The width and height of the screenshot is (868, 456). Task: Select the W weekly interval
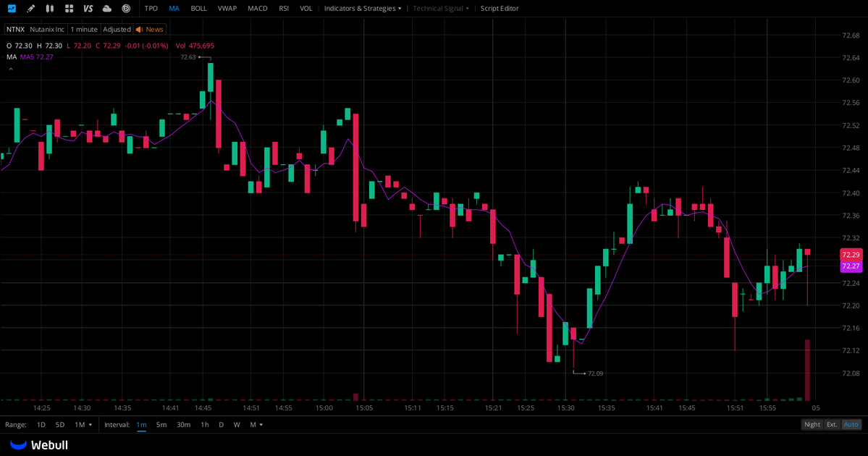tap(237, 424)
